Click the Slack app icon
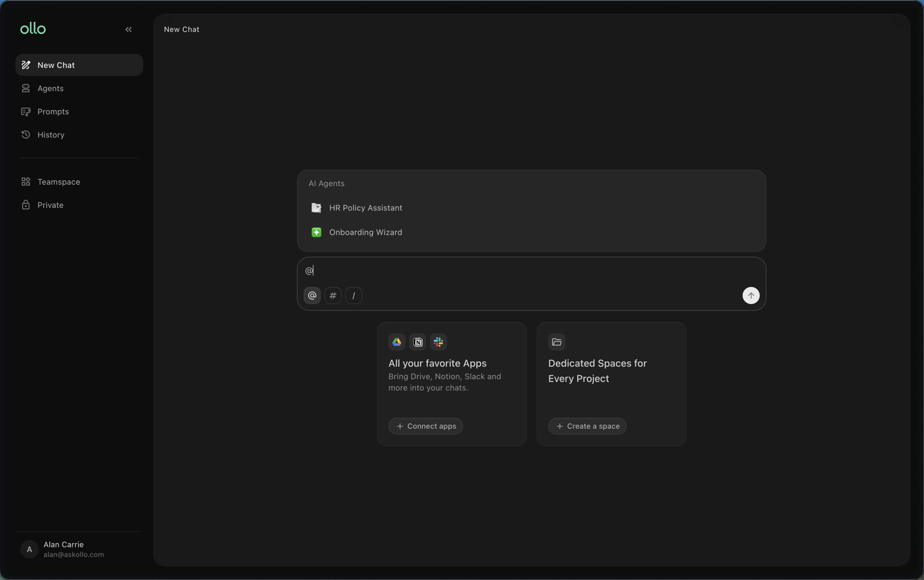 point(438,342)
